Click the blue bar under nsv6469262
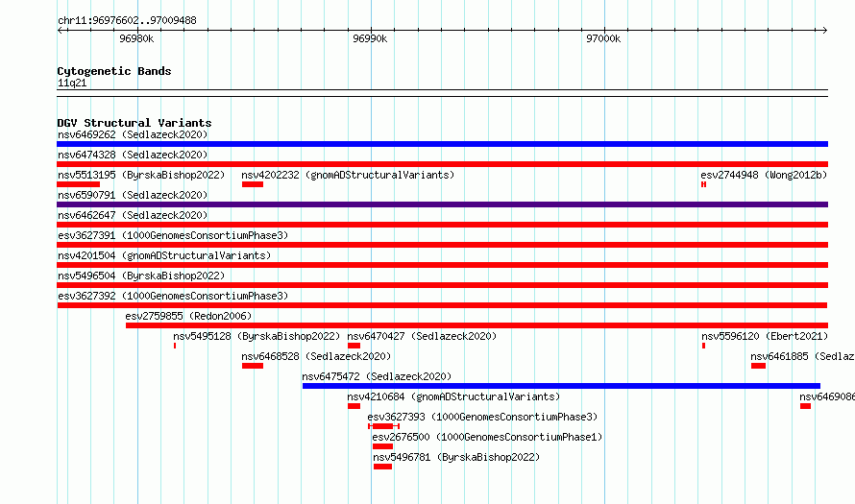This screenshot has height=504, width=855. 442,144
